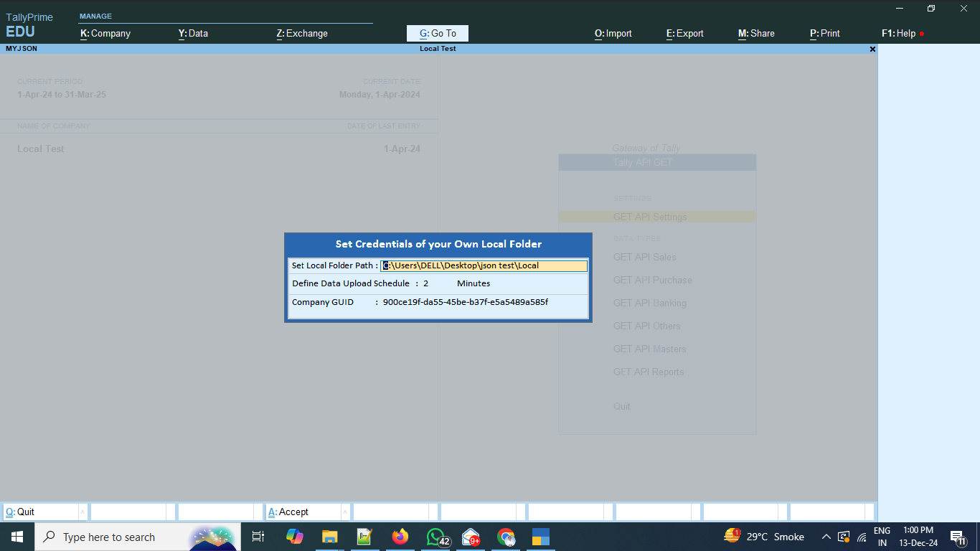Click the Local Test company name
980x551 pixels.
(41, 149)
